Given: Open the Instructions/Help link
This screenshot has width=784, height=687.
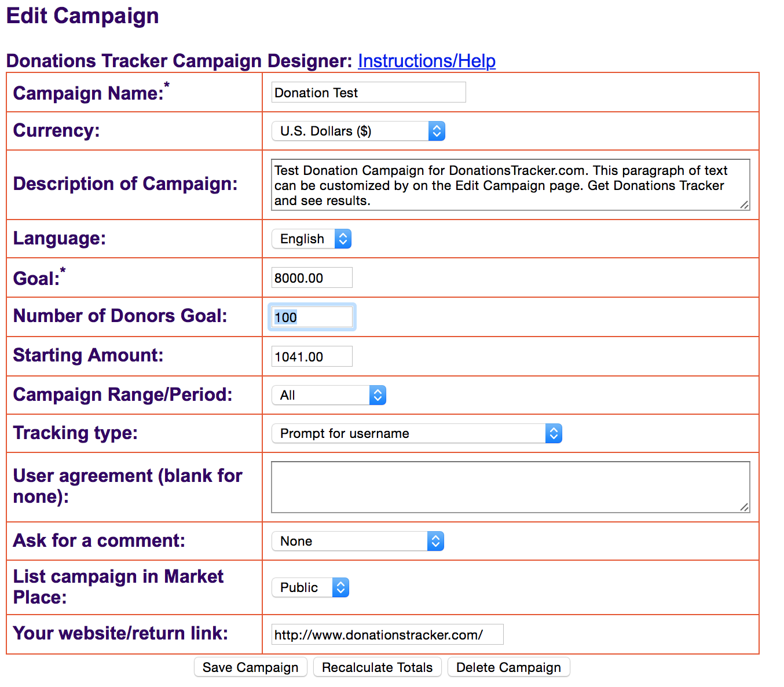Looking at the screenshot, I should pos(426,61).
